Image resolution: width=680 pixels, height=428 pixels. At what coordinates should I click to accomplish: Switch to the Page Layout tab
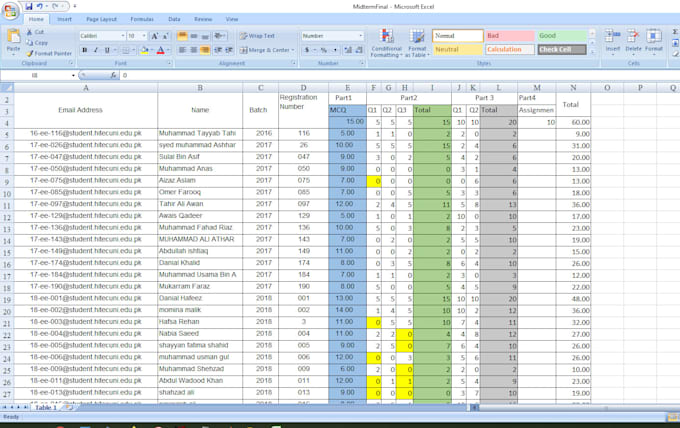pos(101,19)
